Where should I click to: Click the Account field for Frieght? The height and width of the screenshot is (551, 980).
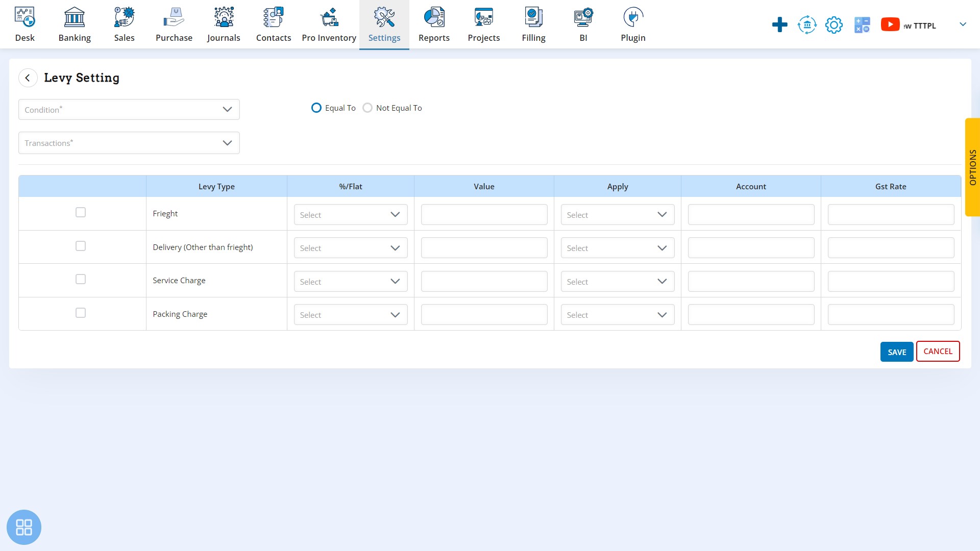click(x=751, y=214)
